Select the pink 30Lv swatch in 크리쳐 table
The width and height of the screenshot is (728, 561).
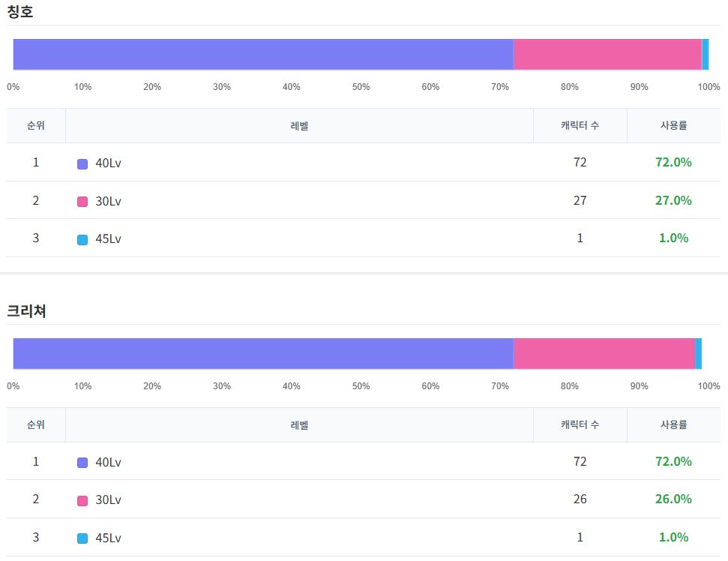click(82, 500)
